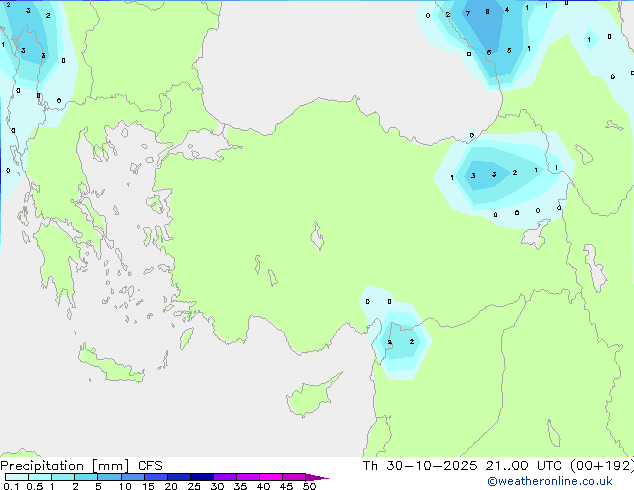Click the precipitation value "8" on the map
The image size is (634, 490).
[x=487, y=12]
